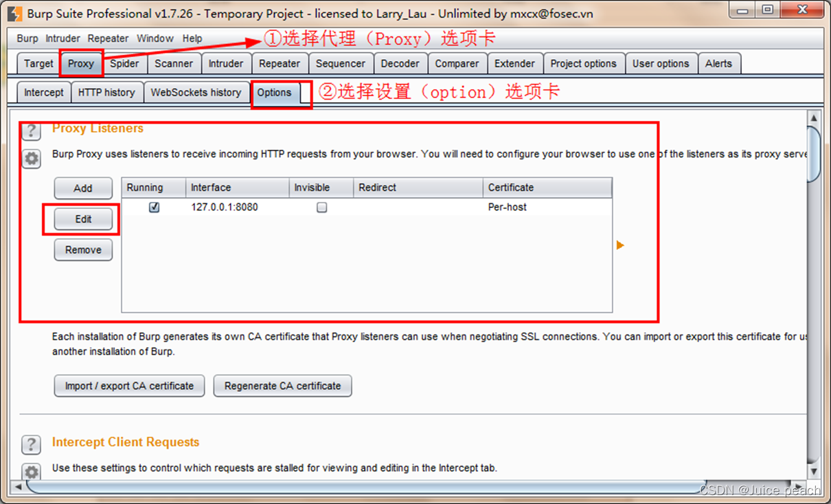The height and width of the screenshot is (504, 831).
Task: Switch to the Decoder tab
Action: pyautogui.click(x=400, y=63)
